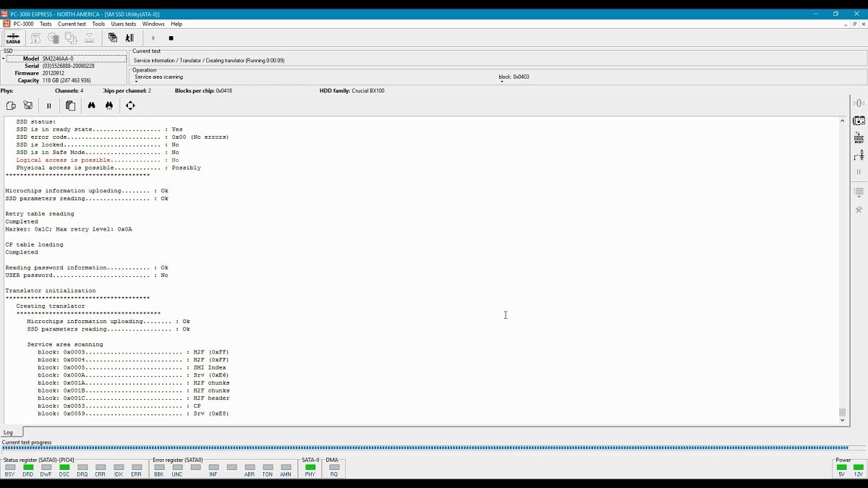Open the Tests menu
This screenshot has width=868, height=488.
(46, 24)
